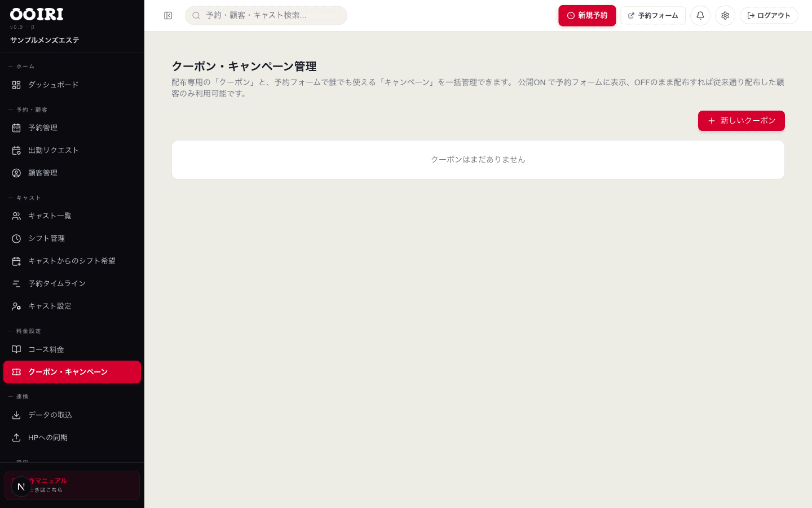Screen dimensions: 812x508
Task: Click the 予約タイムライン bars icon
Action: (16, 284)
